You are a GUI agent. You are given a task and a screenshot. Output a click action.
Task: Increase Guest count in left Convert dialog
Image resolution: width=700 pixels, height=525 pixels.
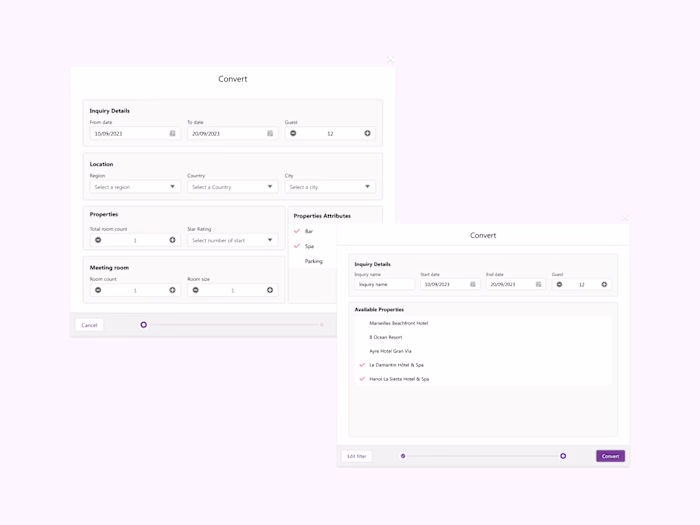[367, 133]
